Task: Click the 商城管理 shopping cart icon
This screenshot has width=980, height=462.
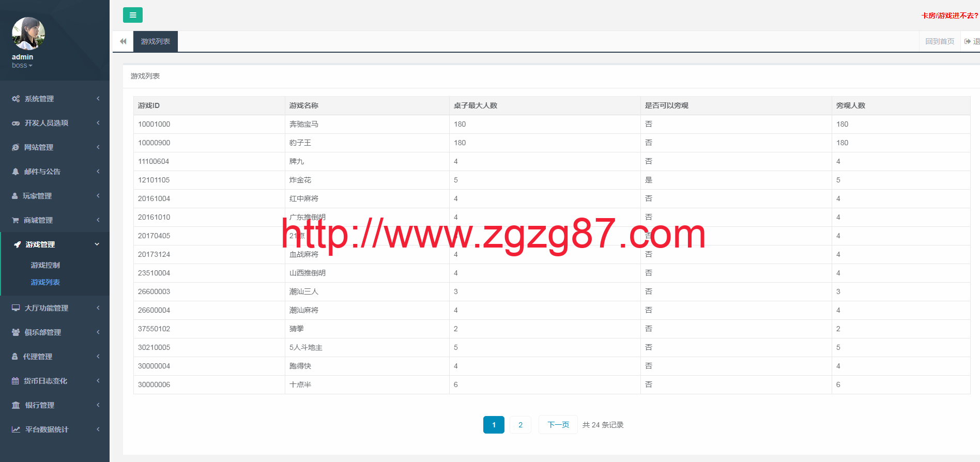Action: [16, 220]
